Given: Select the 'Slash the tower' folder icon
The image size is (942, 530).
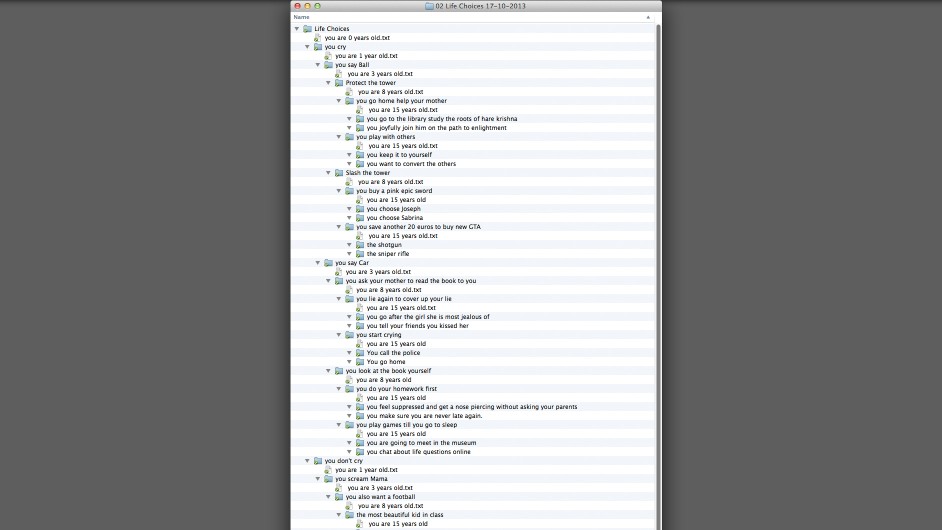Looking at the screenshot, I should pos(339,173).
